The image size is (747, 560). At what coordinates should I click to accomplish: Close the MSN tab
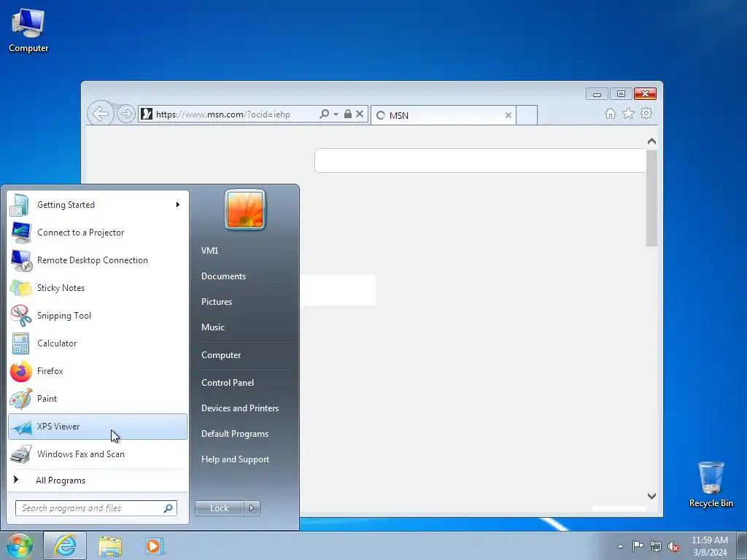tap(508, 115)
